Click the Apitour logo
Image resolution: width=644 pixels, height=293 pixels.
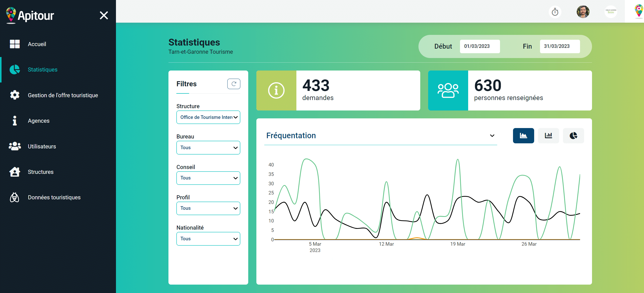30,16
